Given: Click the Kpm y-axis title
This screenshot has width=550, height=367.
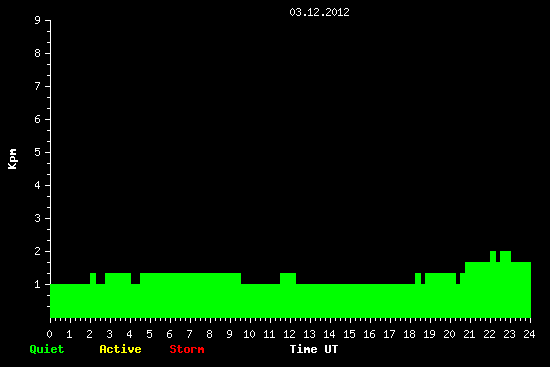Looking at the screenshot, I should [13, 159].
